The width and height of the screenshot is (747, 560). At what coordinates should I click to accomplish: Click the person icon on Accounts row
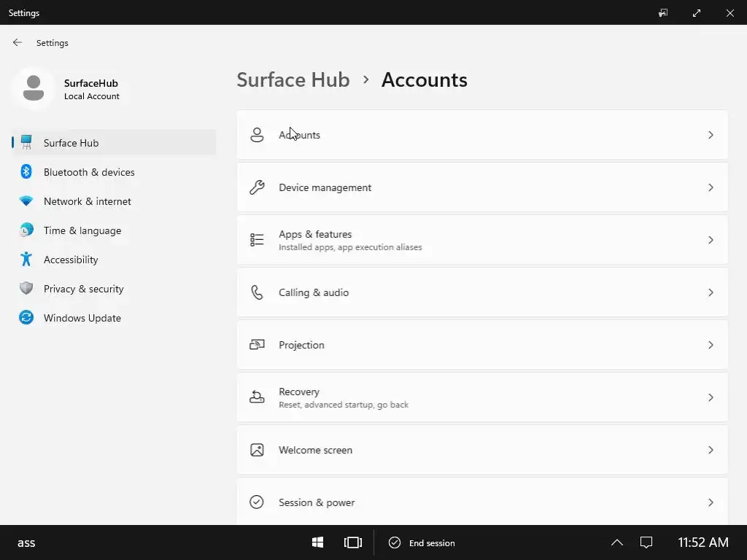click(x=257, y=135)
